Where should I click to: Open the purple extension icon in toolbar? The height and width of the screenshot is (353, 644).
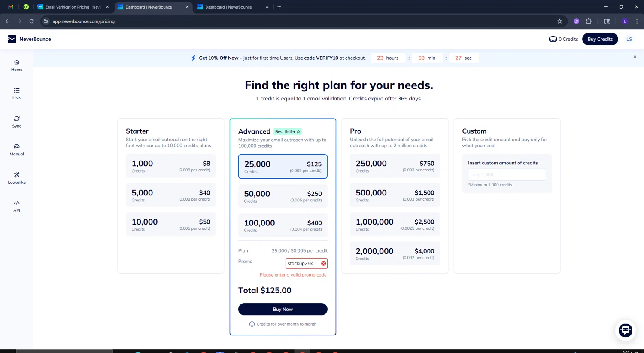577,21
